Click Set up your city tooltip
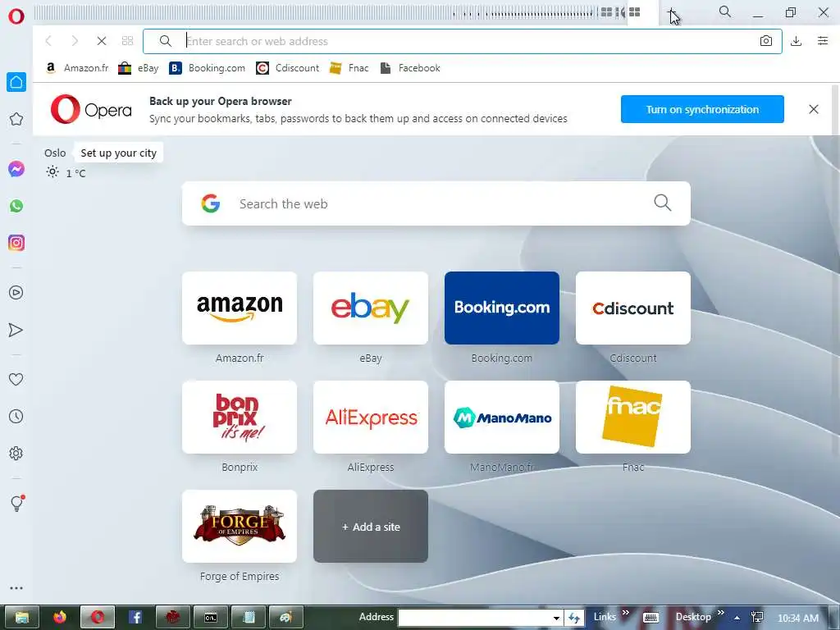 point(118,153)
